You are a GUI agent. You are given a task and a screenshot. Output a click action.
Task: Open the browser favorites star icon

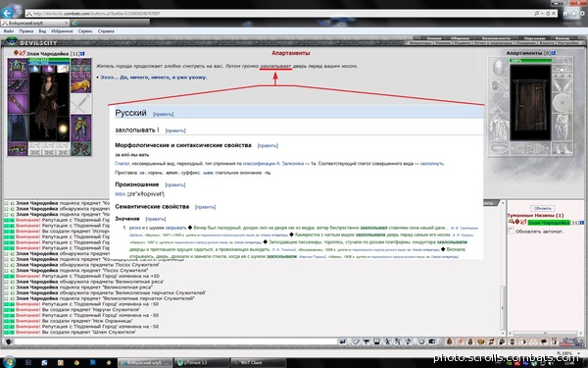tap(573, 13)
